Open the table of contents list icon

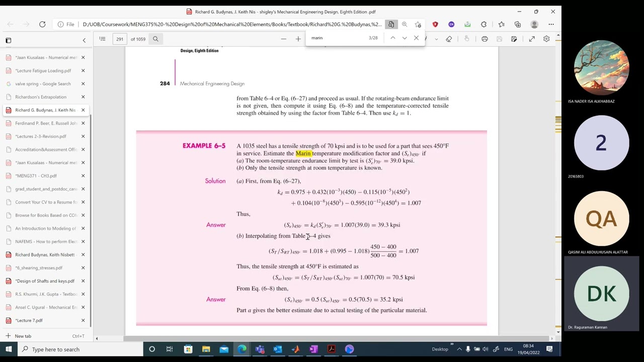(102, 39)
